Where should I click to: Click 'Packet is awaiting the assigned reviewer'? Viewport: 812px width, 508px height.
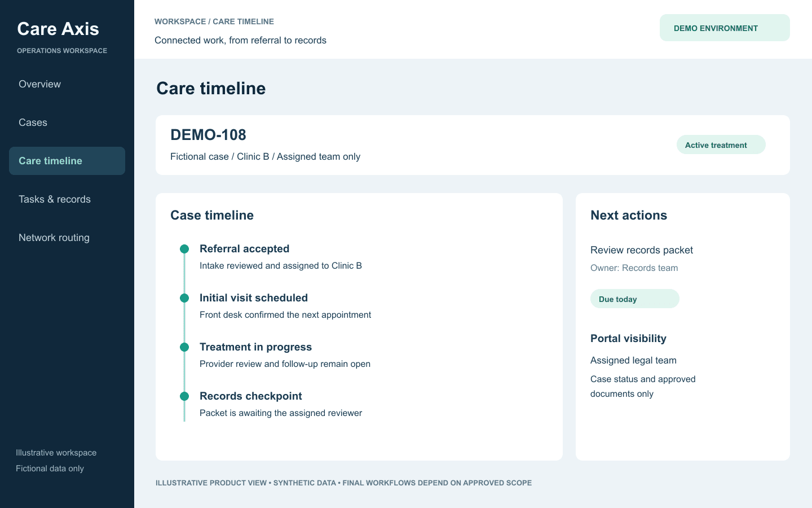(281, 413)
